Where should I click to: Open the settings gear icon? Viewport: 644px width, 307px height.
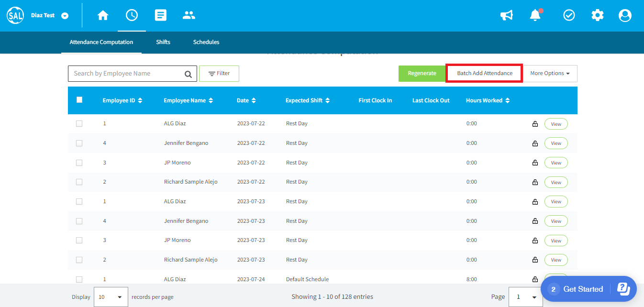click(x=598, y=15)
